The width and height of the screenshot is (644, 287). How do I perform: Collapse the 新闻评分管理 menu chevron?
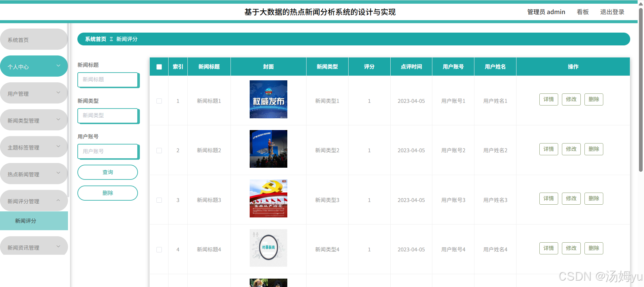(58, 200)
